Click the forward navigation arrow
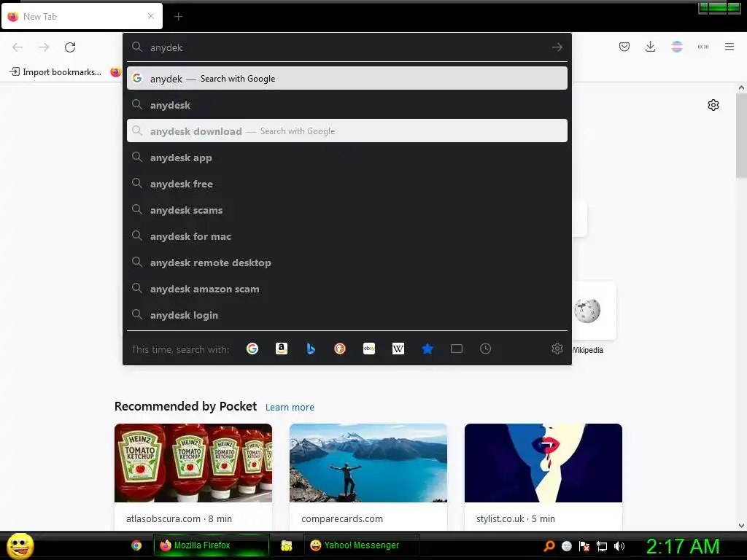Viewport: 747px width, 560px height. pos(44,47)
